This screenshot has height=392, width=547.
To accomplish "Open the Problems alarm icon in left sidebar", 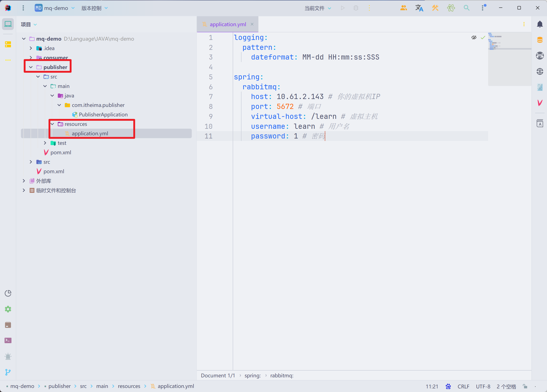I will [8, 356].
